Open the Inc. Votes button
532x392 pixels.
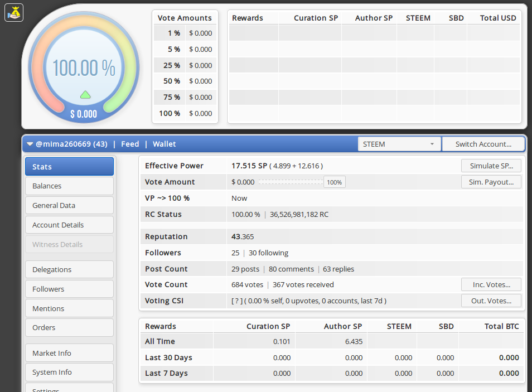click(491, 284)
